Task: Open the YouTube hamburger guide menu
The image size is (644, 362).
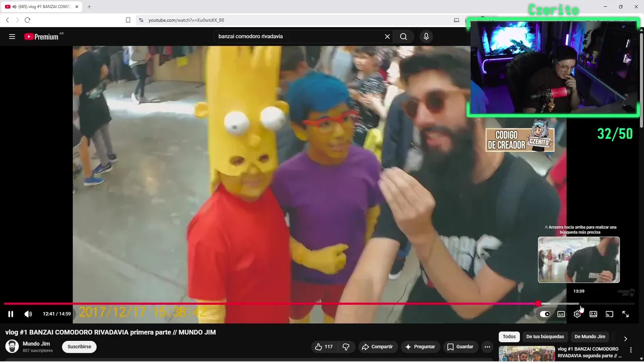Action: 12,37
